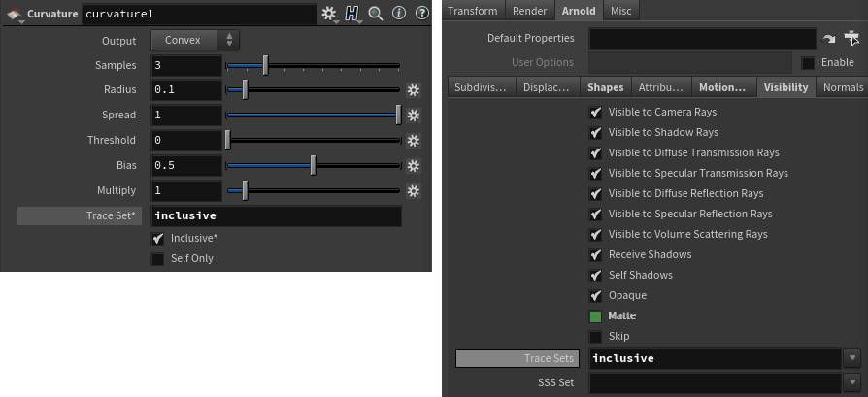Screen dimensions: 868x397
Task: Toggle the green Matte checkbox
Action: pyautogui.click(x=595, y=316)
